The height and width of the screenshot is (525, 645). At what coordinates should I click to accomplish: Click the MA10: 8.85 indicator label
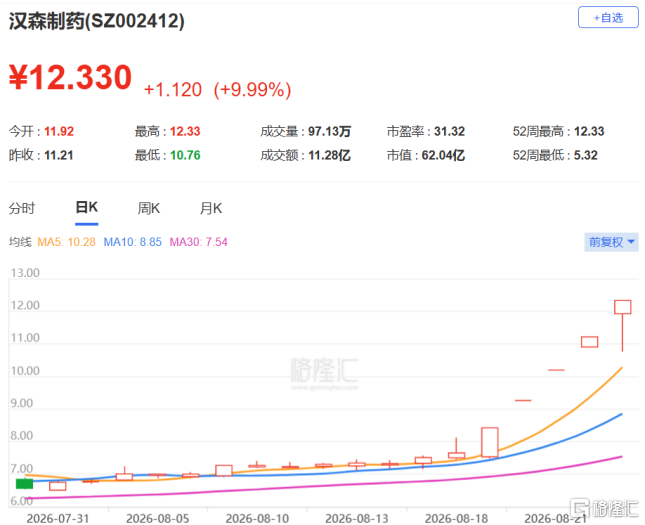pyautogui.click(x=132, y=242)
